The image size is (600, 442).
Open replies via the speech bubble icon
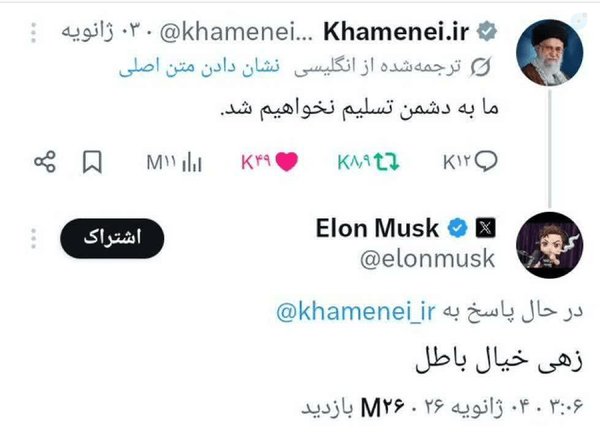(x=486, y=161)
